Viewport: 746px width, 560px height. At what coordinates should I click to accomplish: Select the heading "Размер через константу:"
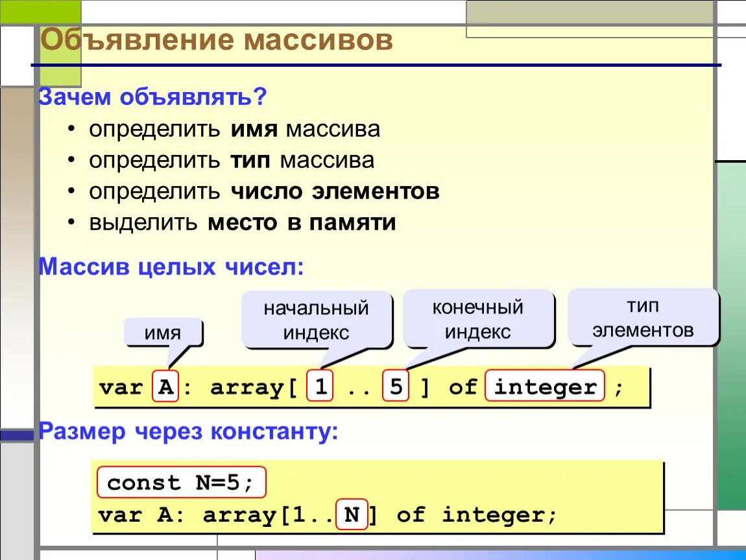(188, 432)
